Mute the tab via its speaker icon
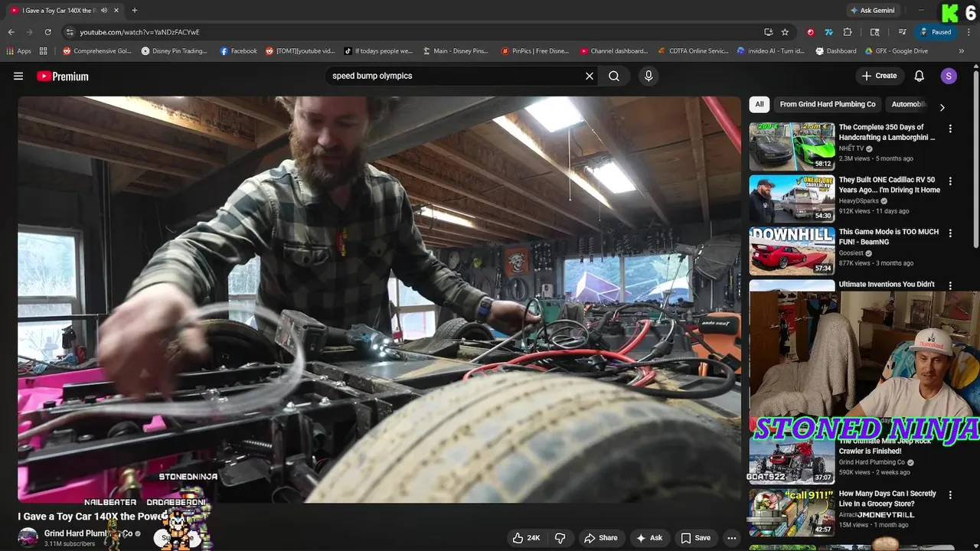The width and height of the screenshot is (980, 551). pos(104,11)
